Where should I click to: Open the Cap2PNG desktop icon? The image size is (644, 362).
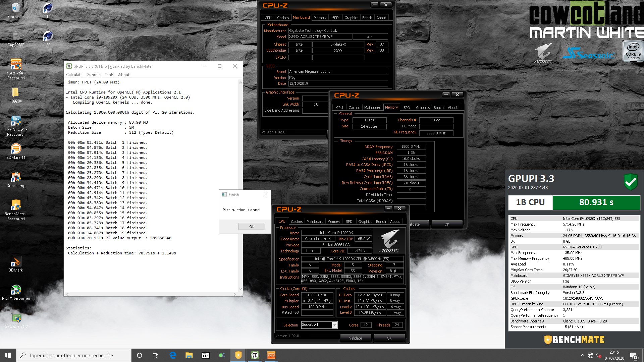pos(16,39)
